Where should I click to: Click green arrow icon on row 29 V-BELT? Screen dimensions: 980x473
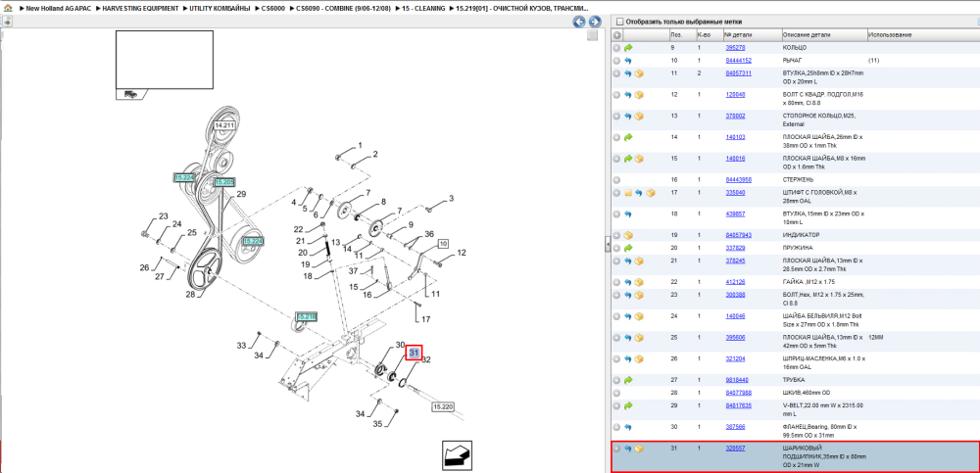(x=628, y=406)
